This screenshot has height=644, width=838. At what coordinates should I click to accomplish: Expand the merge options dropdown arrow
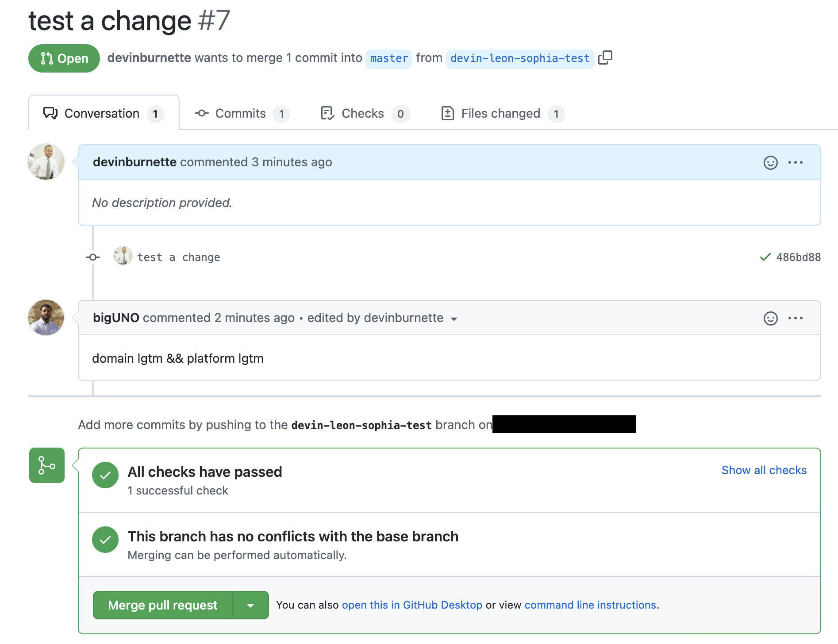click(x=251, y=605)
